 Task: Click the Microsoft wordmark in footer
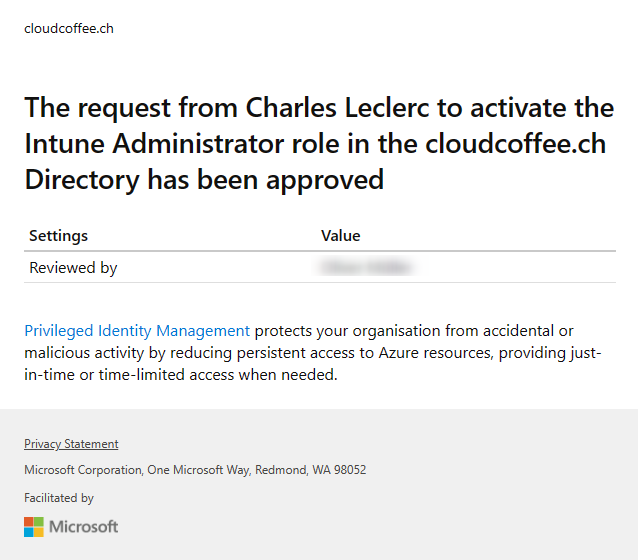click(83, 527)
